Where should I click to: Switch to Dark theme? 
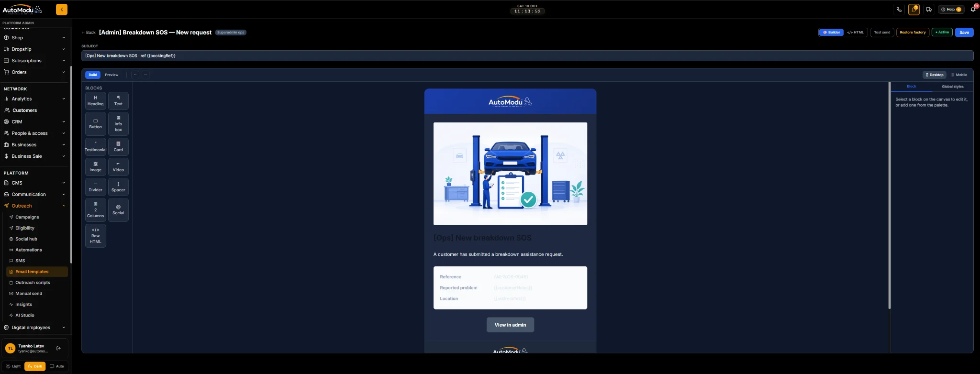[35, 366]
